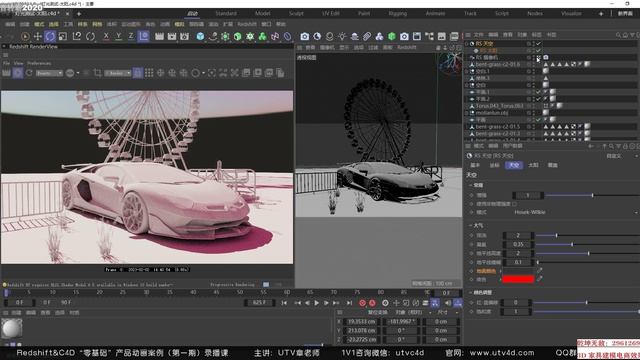Switch to the Sculpt layout tab

click(x=296, y=13)
